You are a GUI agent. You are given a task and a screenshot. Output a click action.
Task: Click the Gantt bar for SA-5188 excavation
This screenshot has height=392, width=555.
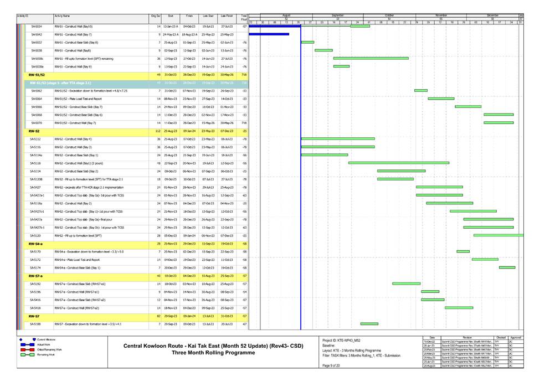369,323
